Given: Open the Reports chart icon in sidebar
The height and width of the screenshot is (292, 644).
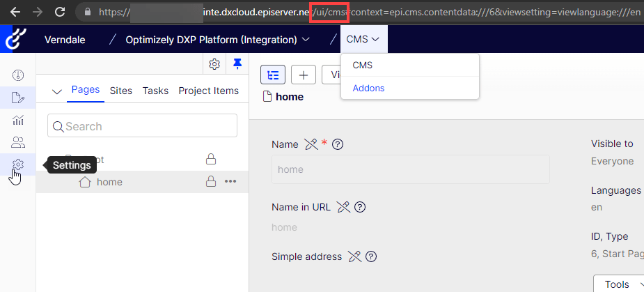Looking at the screenshot, I should click(18, 120).
